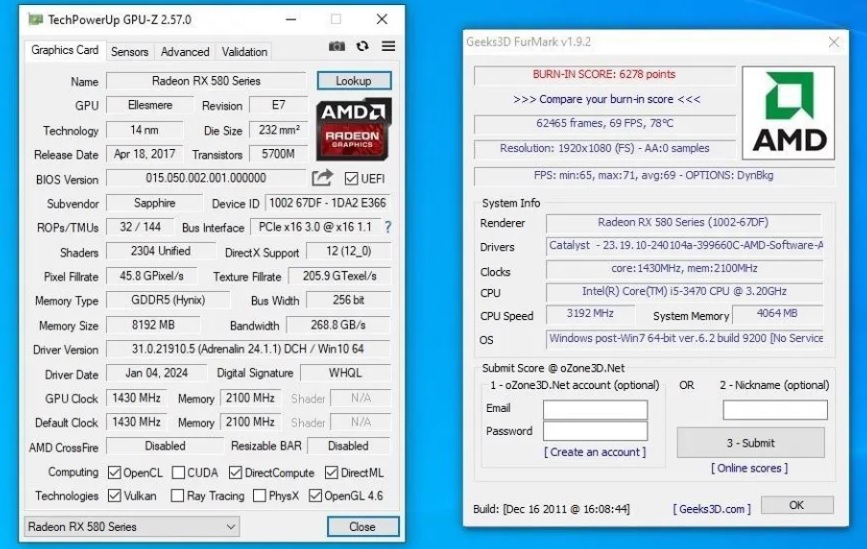Minimize the GPU-Z window
Viewport: 867px width, 549px height.
tap(291, 19)
